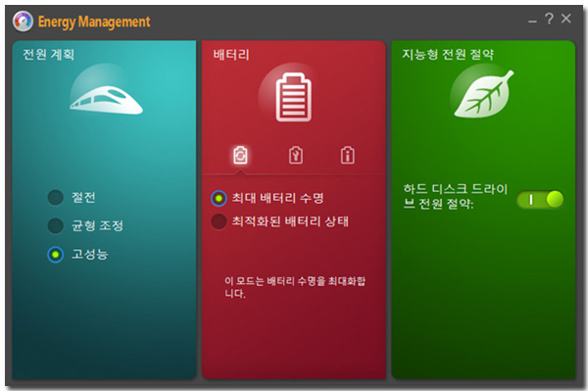588x391 pixels.
Task: Select 최대 배터리 수명 radio option
Action: pyautogui.click(x=219, y=198)
